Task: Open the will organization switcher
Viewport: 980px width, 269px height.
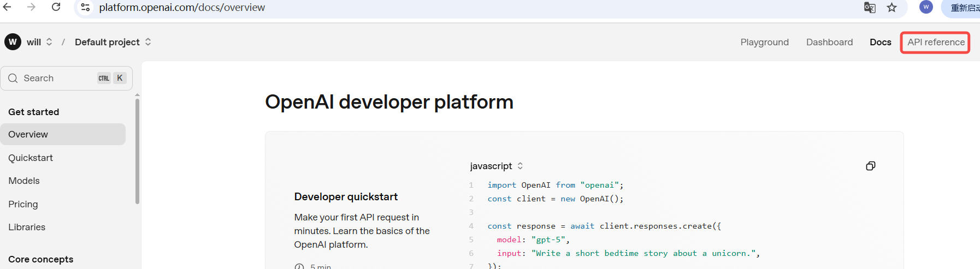Action: click(x=39, y=42)
